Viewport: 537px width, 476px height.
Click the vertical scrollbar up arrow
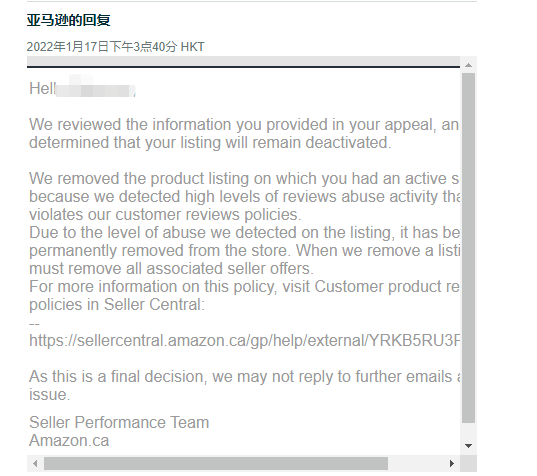pos(469,65)
